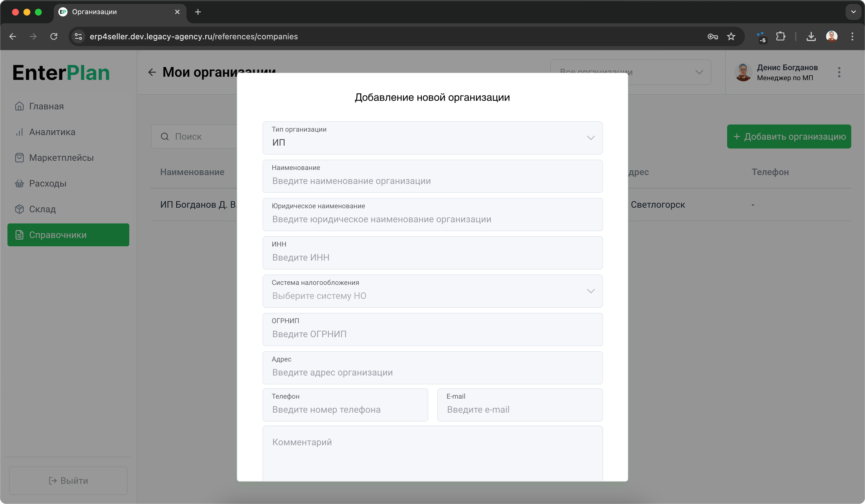This screenshot has width=865, height=504.
Task: Focus the ИНН input field
Action: coord(432,257)
